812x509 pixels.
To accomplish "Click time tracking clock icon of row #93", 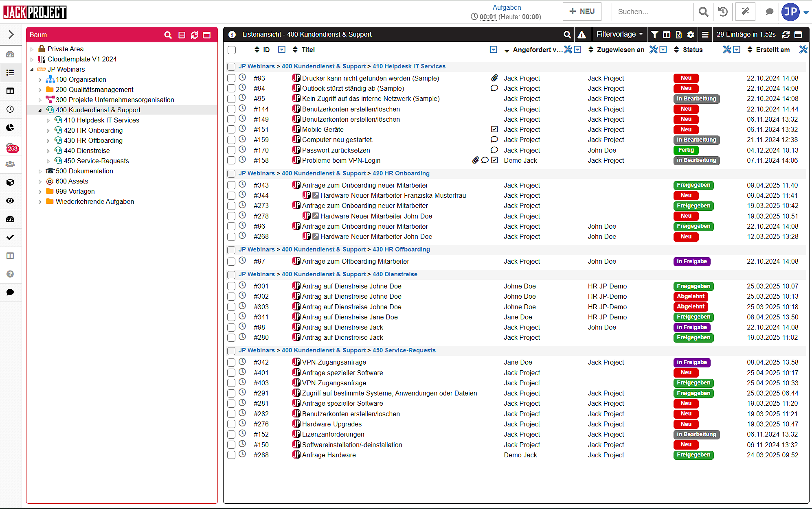I will pyautogui.click(x=242, y=77).
